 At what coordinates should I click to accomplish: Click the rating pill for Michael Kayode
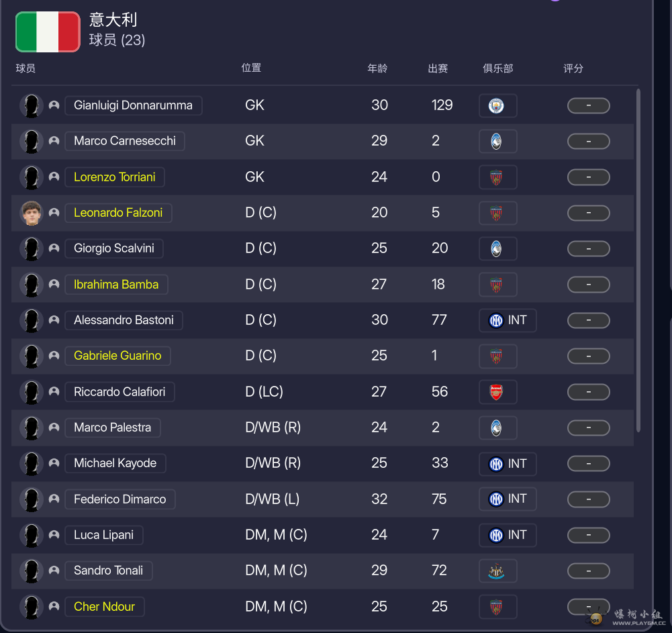588,464
